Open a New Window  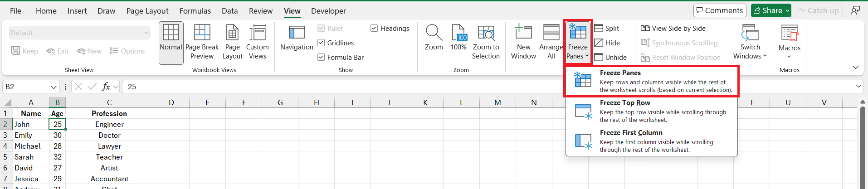523,43
